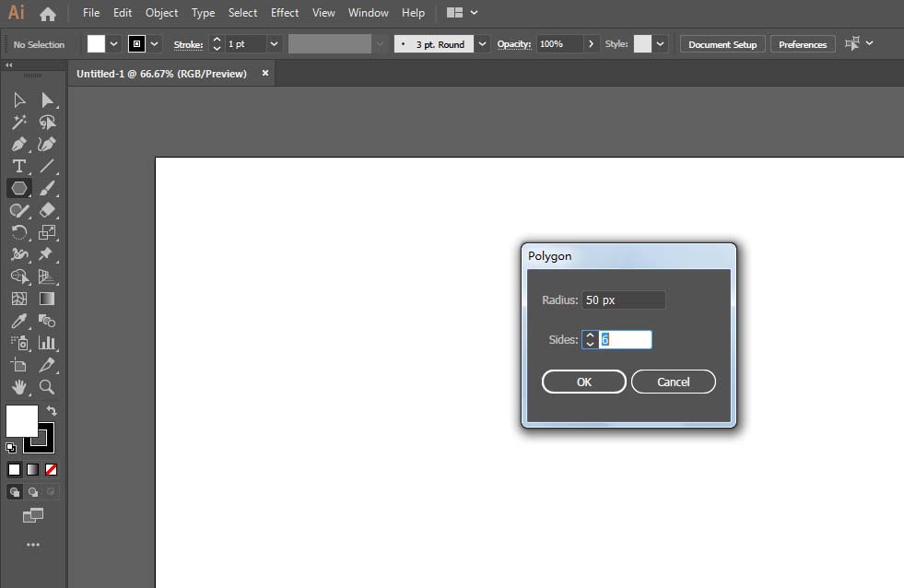
Task: Open the Window menu
Action: click(369, 13)
